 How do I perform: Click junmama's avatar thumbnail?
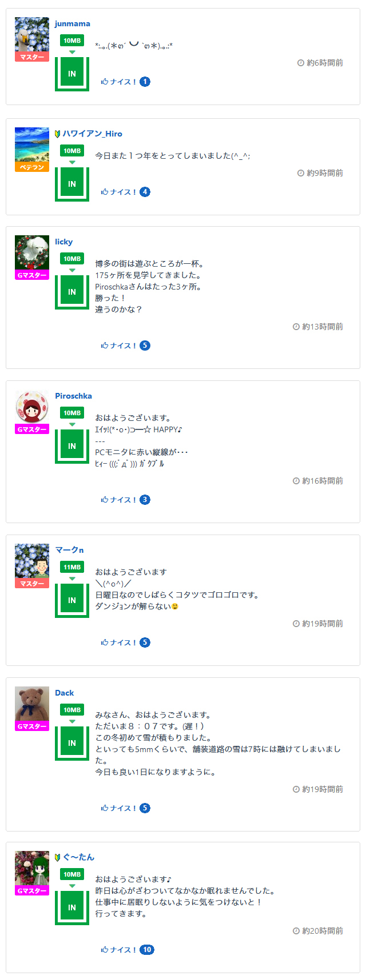pos(32,34)
